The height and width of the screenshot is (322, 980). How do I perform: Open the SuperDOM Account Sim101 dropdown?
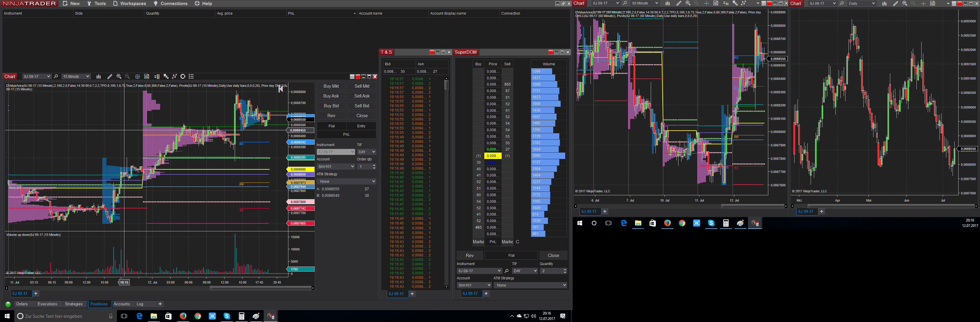474,285
